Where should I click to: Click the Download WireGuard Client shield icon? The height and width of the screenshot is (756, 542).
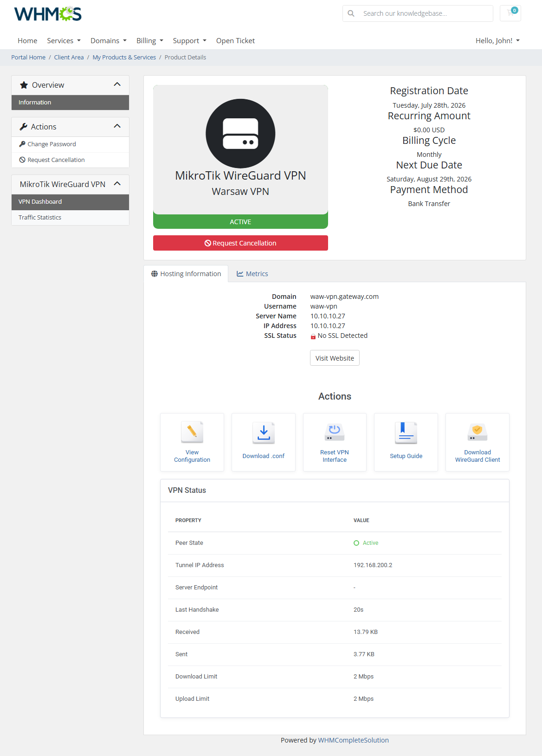pyautogui.click(x=477, y=432)
